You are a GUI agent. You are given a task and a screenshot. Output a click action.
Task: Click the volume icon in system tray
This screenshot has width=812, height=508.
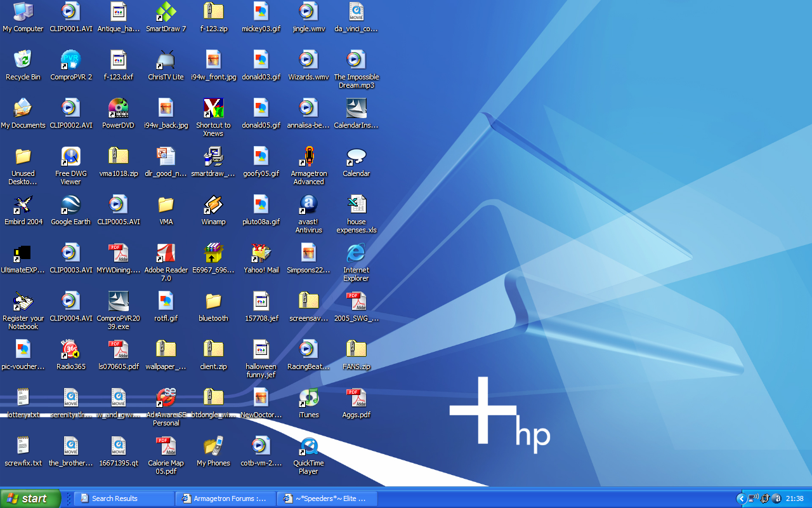point(753,498)
